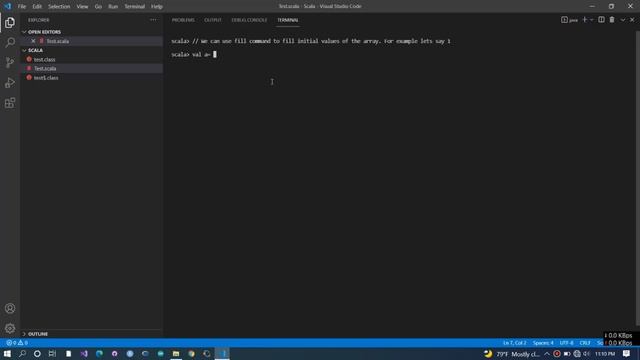Screen dimensions: 640x360
Task: Open File Explorer from taskbar
Action: click(176, 354)
